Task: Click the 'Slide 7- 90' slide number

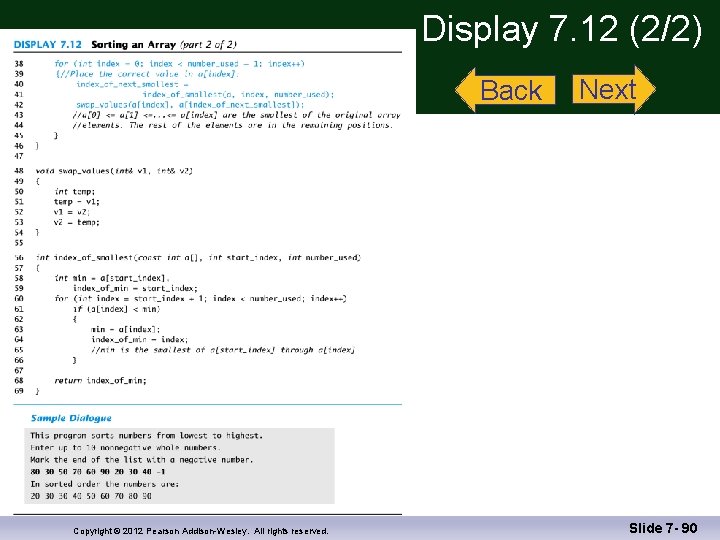Action: tap(663, 528)
